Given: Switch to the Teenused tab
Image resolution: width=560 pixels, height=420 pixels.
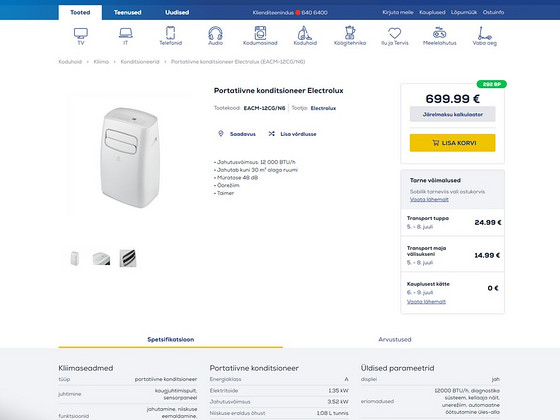Looking at the screenshot, I should pyautogui.click(x=128, y=12).
